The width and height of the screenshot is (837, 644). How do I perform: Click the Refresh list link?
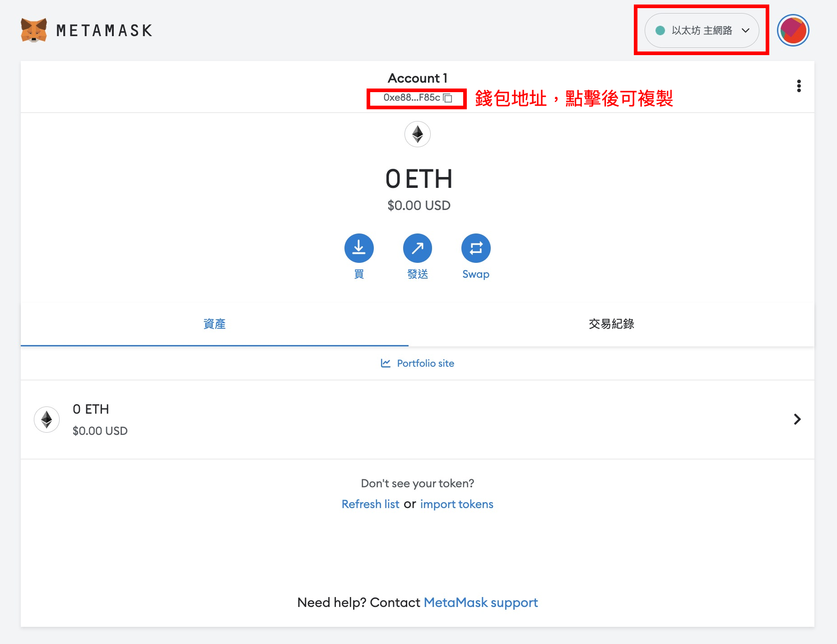(370, 504)
